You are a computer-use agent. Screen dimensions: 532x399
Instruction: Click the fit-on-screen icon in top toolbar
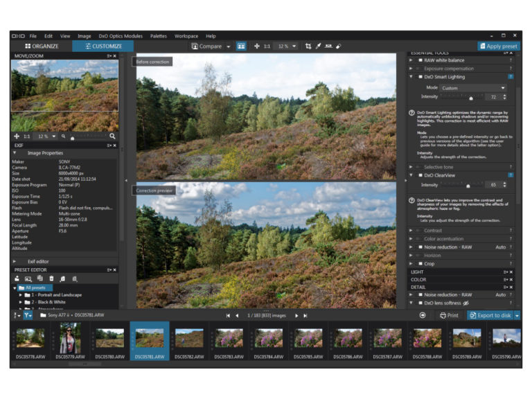[x=257, y=46]
